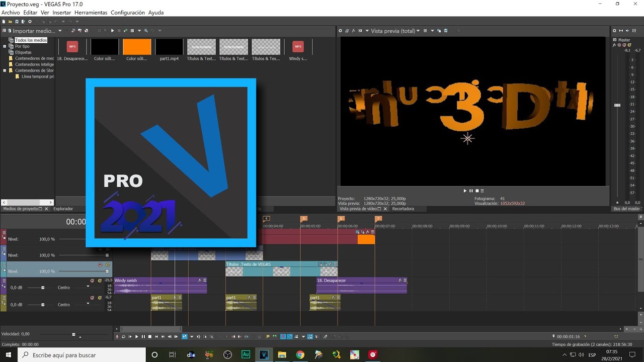Solo the Windy swish audio track
Image resolution: width=644 pixels, height=362 pixels.
pyautogui.click(x=100, y=281)
